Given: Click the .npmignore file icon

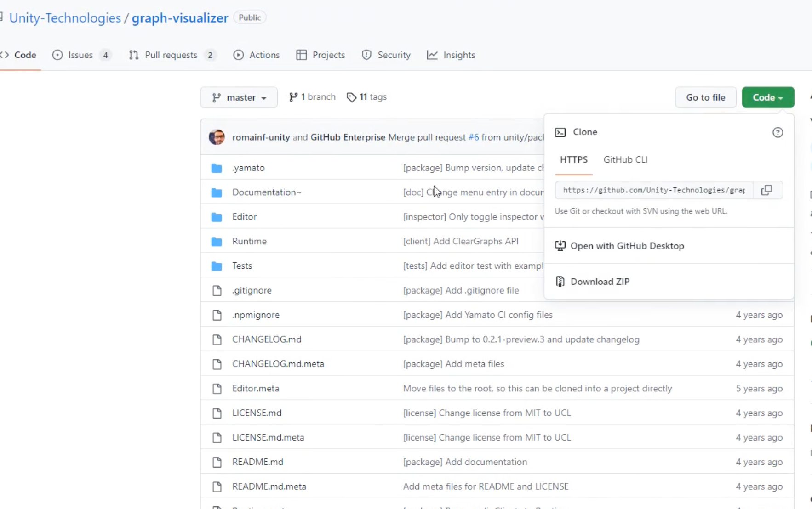Looking at the screenshot, I should click(x=217, y=315).
